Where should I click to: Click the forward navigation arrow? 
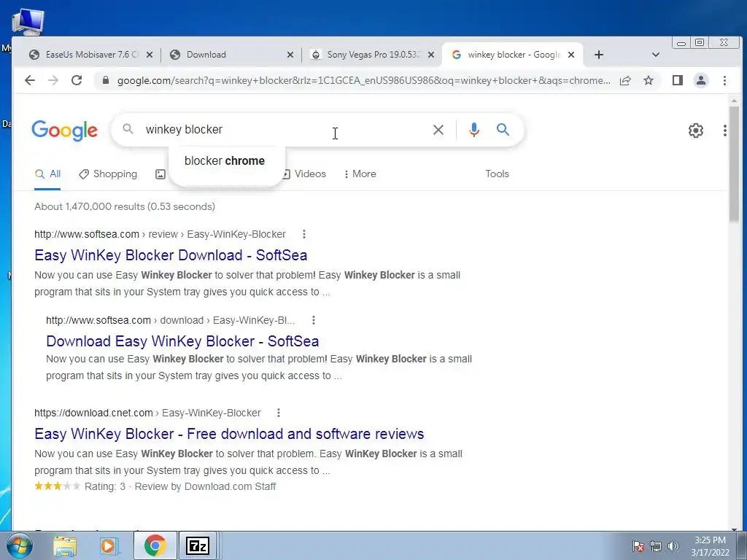(x=53, y=80)
